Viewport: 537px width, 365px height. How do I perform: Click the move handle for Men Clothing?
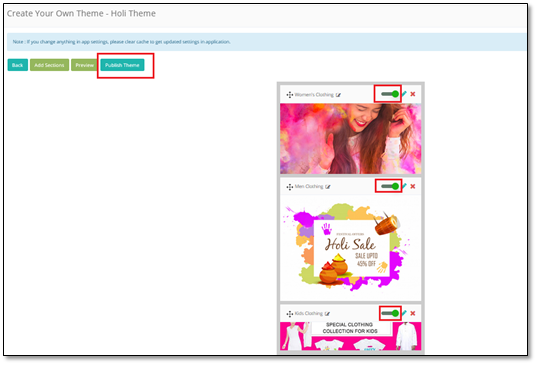coord(290,187)
